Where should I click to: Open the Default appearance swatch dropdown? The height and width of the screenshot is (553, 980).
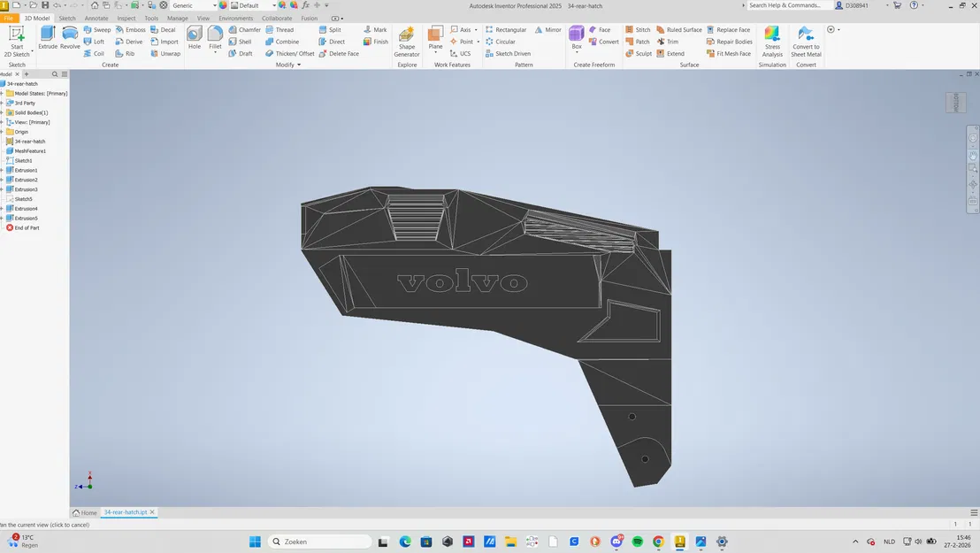(x=273, y=4)
